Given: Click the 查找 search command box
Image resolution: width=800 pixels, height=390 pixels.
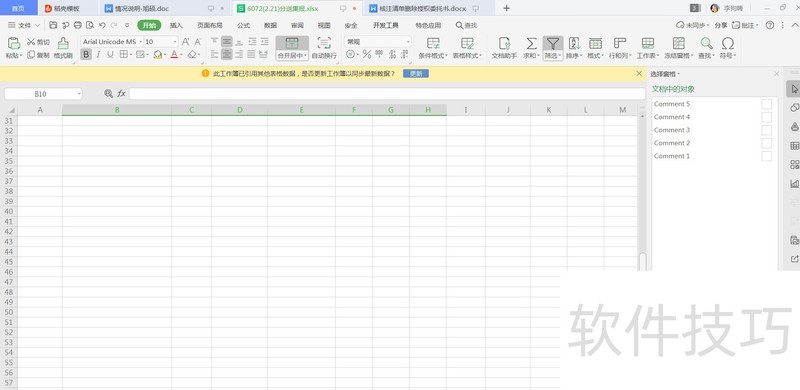Looking at the screenshot, I should point(467,25).
